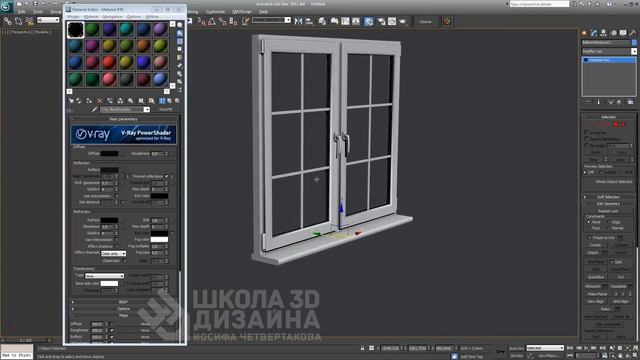Pick material from object with eyedropper
640x360 pixels.
pyautogui.click(x=94, y=109)
